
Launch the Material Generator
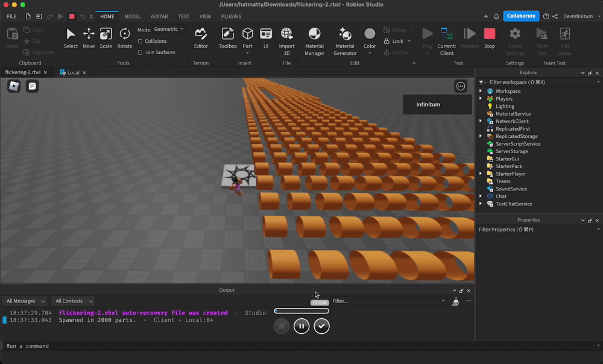(345, 41)
